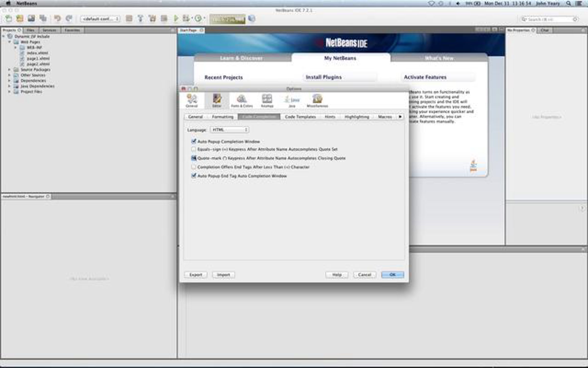Expand the Project Files node

coord(10,92)
